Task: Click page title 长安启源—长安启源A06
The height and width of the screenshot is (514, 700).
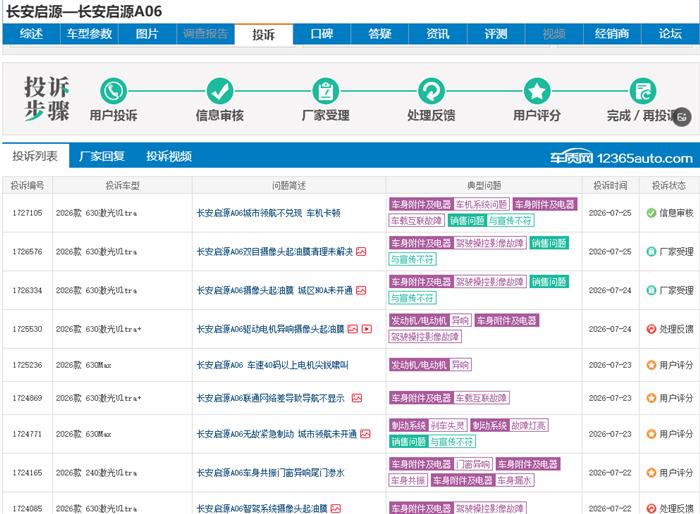Action: 84,11
